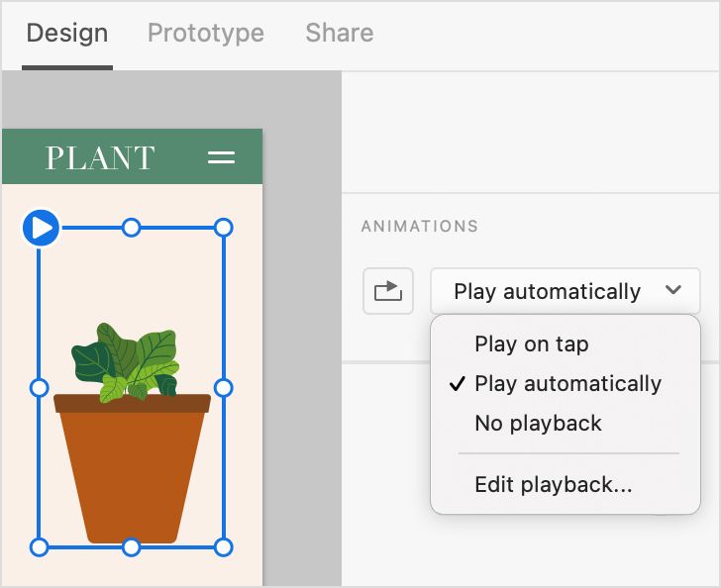Choose the checked Play automatically menu item
721x588 pixels.
pyautogui.click(x=567, y=384)
